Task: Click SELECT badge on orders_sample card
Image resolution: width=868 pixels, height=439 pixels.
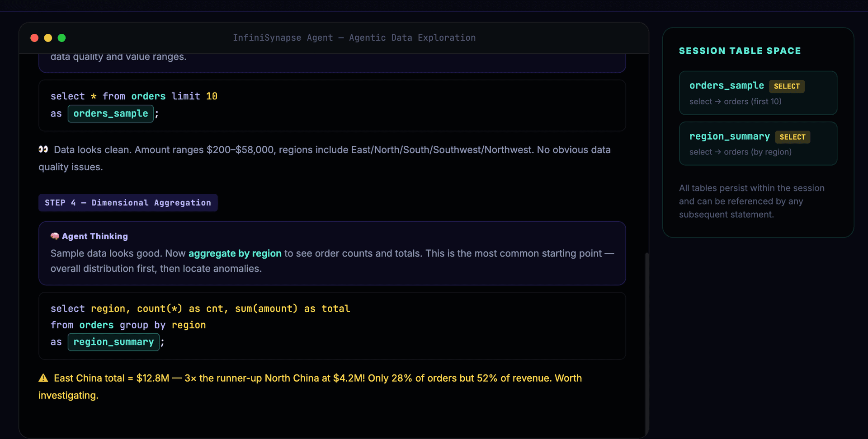Action: click(786, 86)
